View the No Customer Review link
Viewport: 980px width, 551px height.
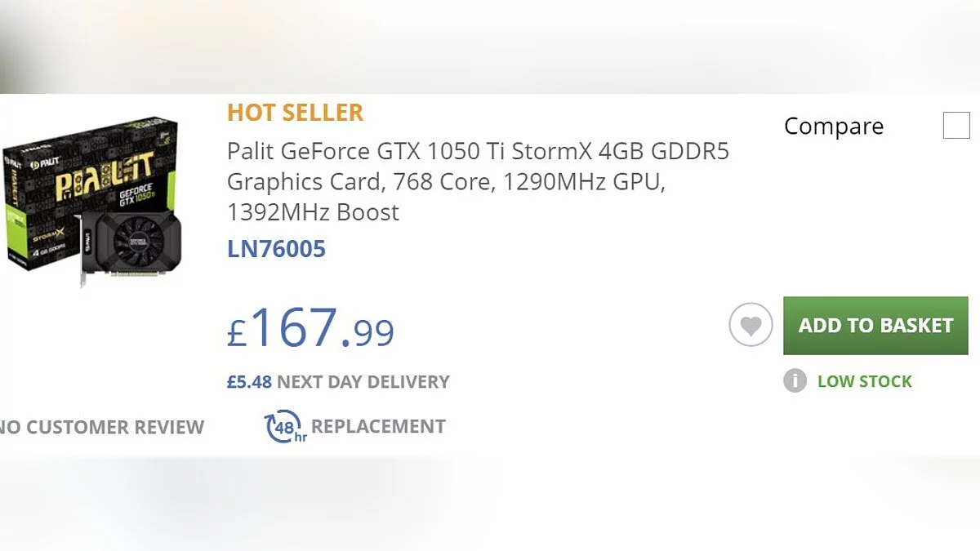pyautogui.click(x=101, y=427)
